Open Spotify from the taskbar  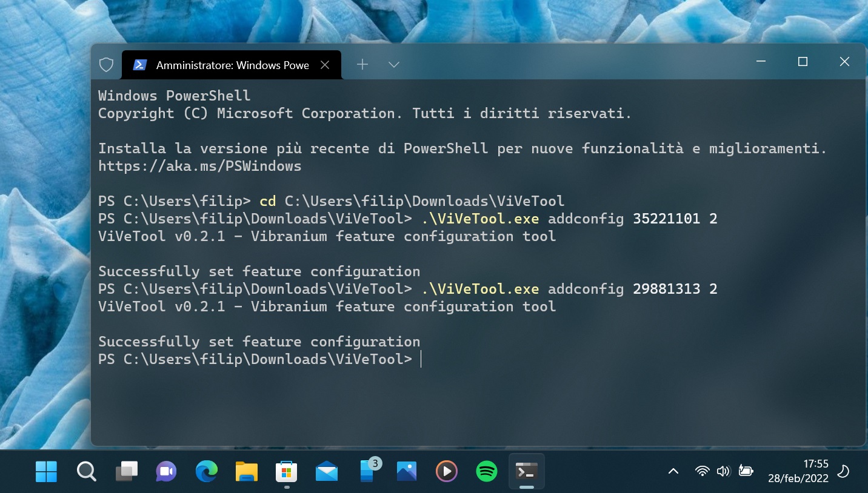coord(487,471)
